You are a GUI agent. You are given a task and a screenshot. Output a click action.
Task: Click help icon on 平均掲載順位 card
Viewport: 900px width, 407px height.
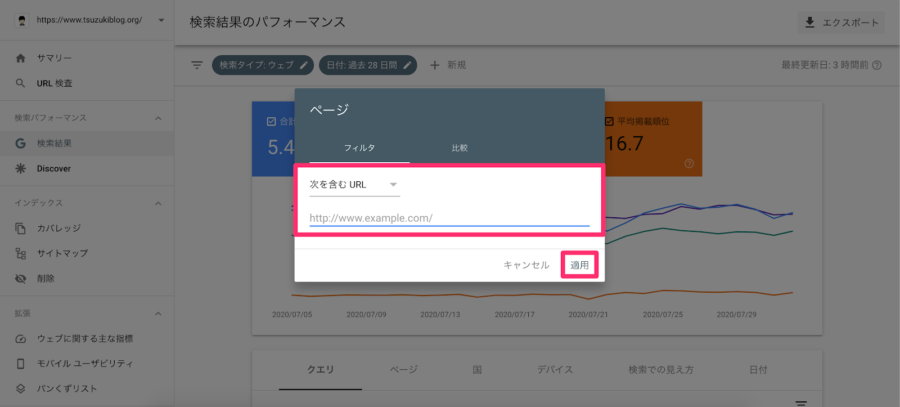pyautogui.click(x=689, y=164)
